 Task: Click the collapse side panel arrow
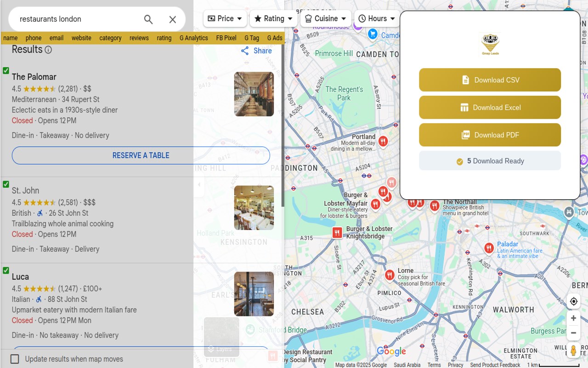click(x=199, y=184)
